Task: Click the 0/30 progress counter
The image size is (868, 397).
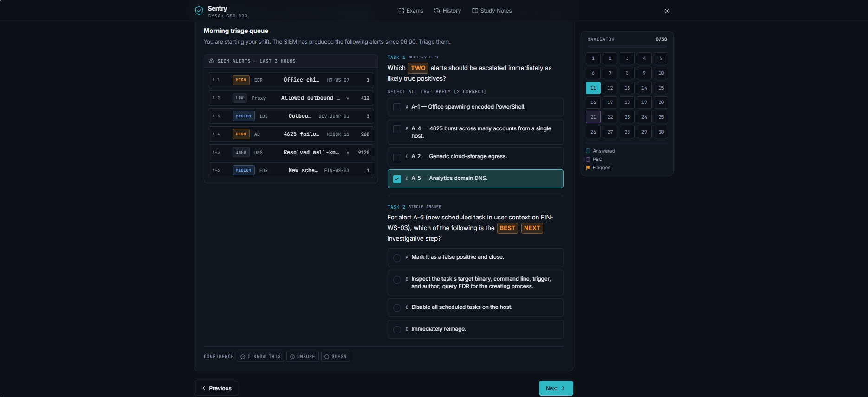Action: click(661, 39)
